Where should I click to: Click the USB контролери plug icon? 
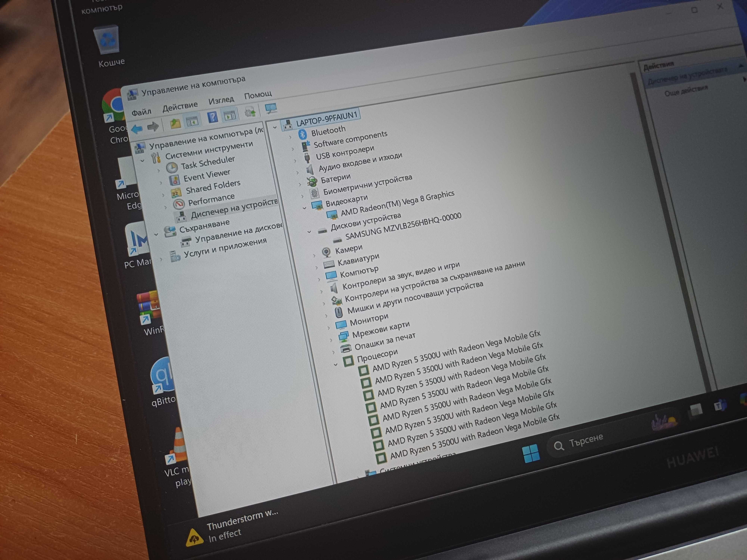pos(307,157)
